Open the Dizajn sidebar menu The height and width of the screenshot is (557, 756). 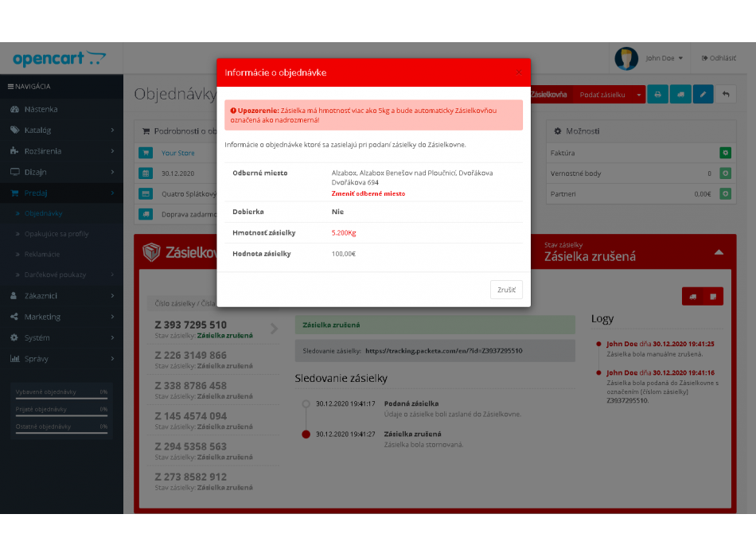62,172
